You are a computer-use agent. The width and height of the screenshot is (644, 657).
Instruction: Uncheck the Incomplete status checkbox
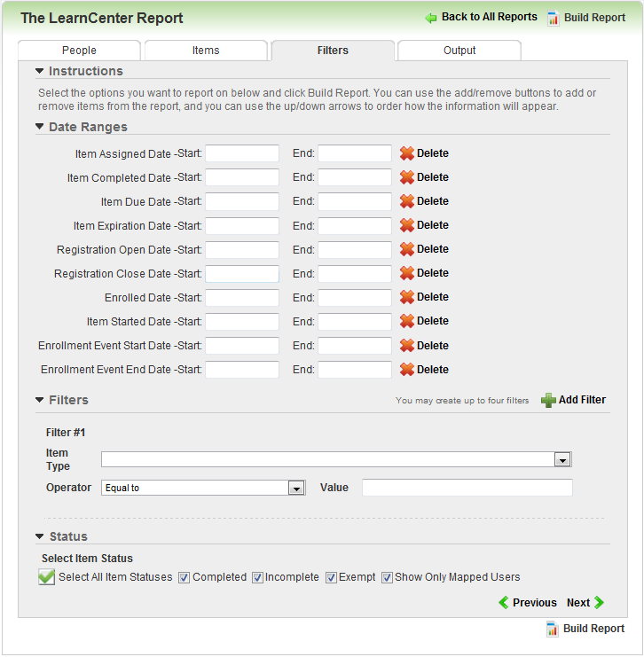pyautogui.click(x=257, y=578)
